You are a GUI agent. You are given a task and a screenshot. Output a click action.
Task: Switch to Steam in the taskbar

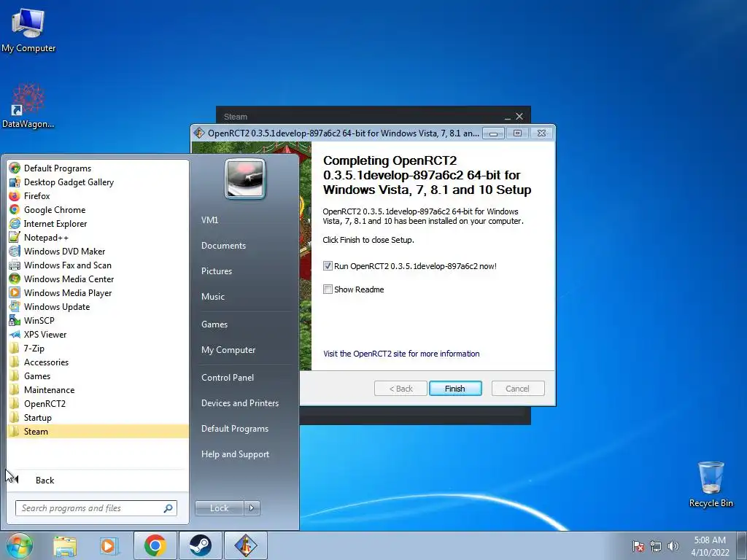[x=201, y=545]
